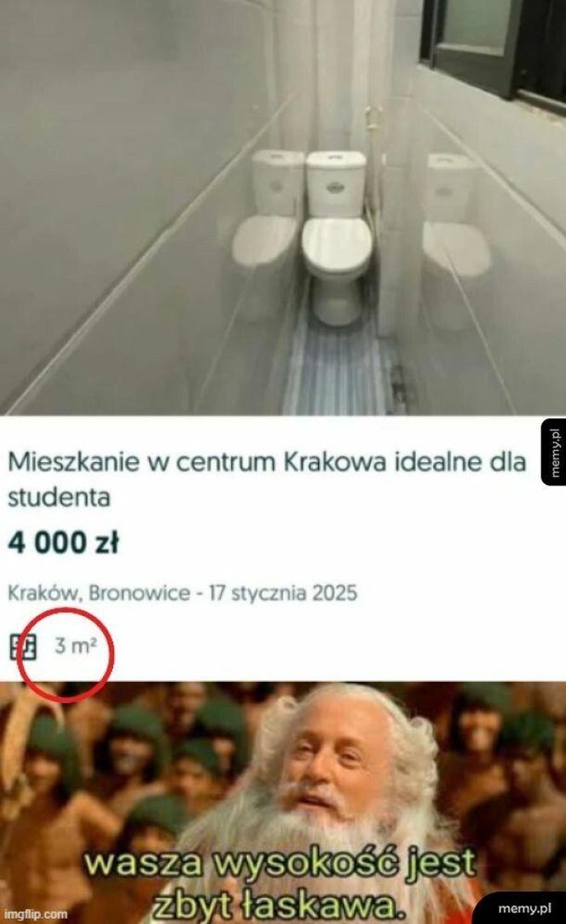Click the imgflip.com watermark
Viewport: 566px width, 924px height.
coord(35,915)
